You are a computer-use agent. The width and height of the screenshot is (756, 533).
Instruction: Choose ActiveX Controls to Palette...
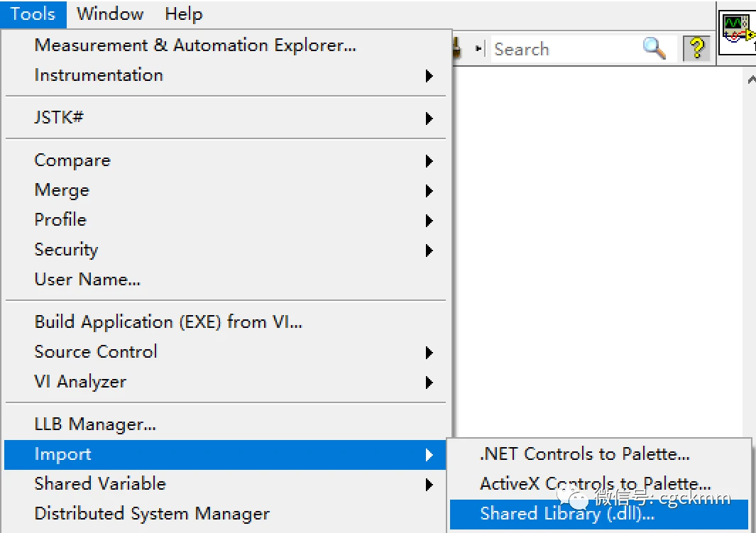click(x=595, y=484)
